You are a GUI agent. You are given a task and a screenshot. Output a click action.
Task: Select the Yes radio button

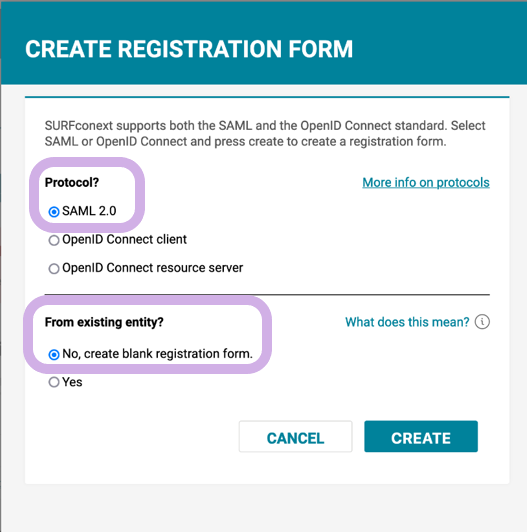coord(54,382)
